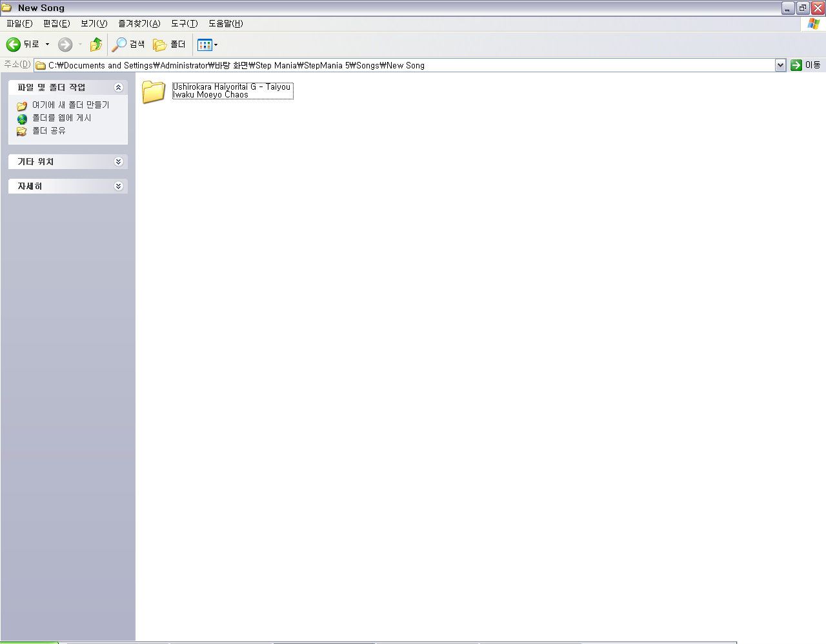The height and width of the screenshot is (644, 826).
Task: Expand the 자세히 details panel
Action: [x=118, y=186]
